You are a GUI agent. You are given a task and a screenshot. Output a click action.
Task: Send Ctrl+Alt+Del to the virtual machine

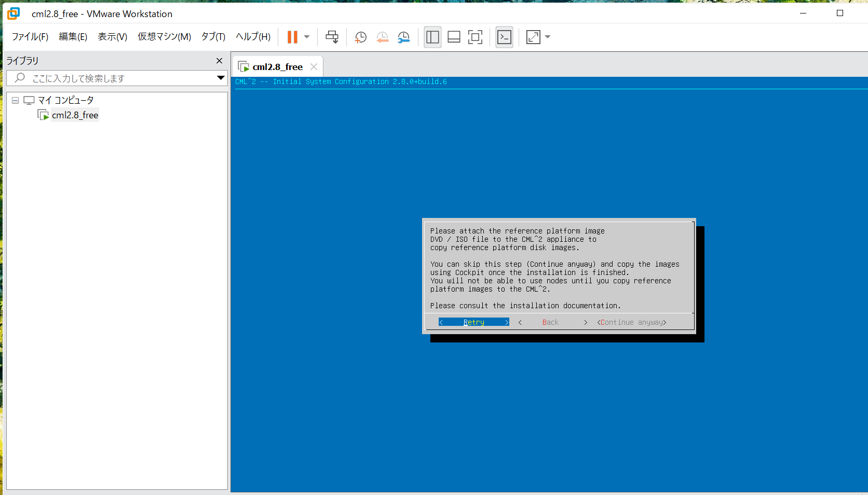pos(332,37)
